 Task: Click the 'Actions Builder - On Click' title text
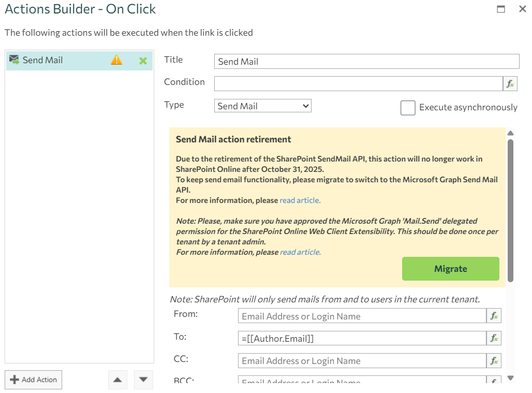(80, 9)
